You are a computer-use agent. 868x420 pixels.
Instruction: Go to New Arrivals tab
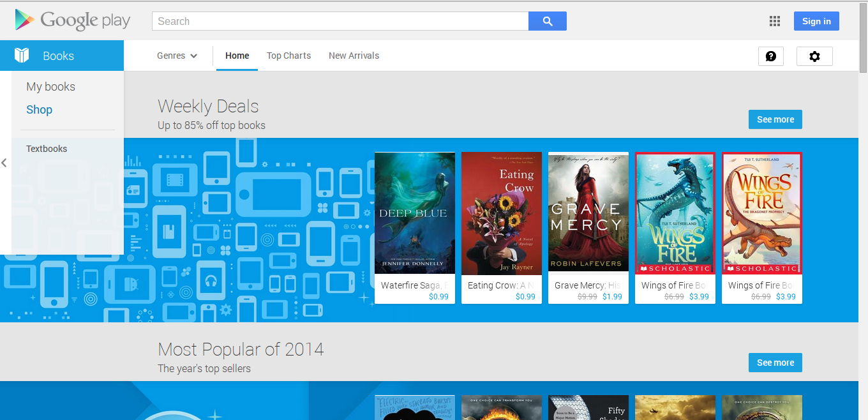tap(354, 56)
